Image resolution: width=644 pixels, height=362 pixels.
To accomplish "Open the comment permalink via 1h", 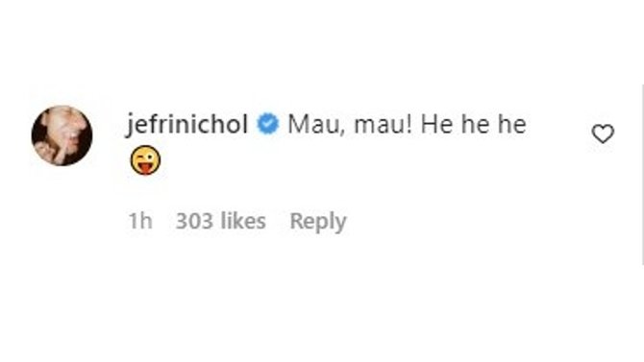I will pyautogui.click(x=140, y=221).
